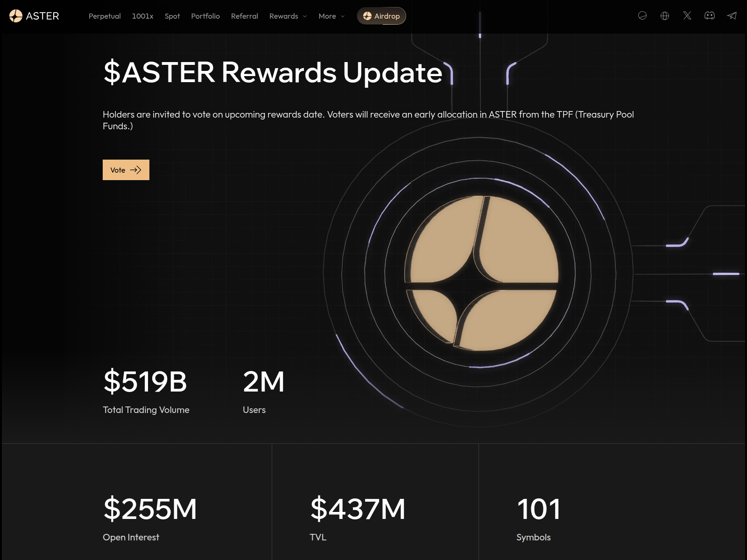Select the globe language icon
Screen dimensions: 747x560
(x=665, y=15)
